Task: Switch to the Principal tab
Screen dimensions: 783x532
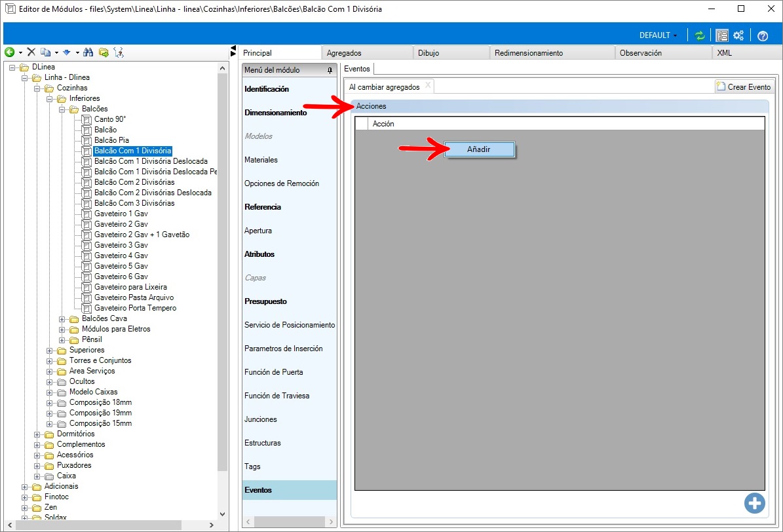Action: tap(279, 52)
